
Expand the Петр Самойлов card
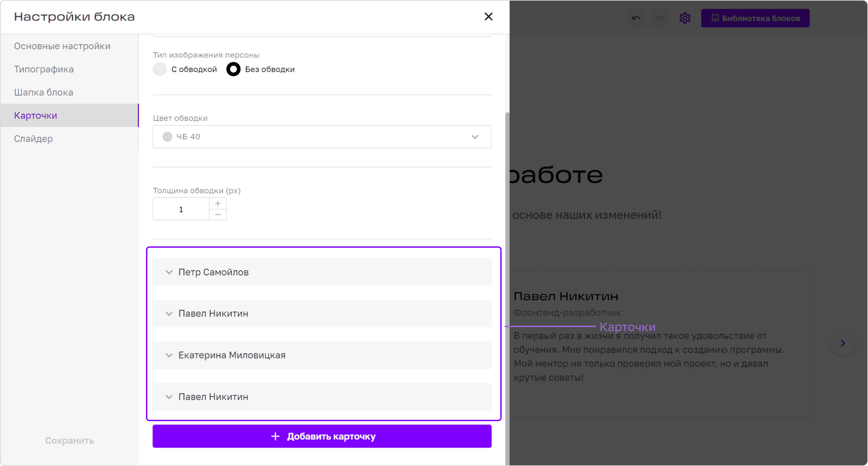(x=322, y=271)
